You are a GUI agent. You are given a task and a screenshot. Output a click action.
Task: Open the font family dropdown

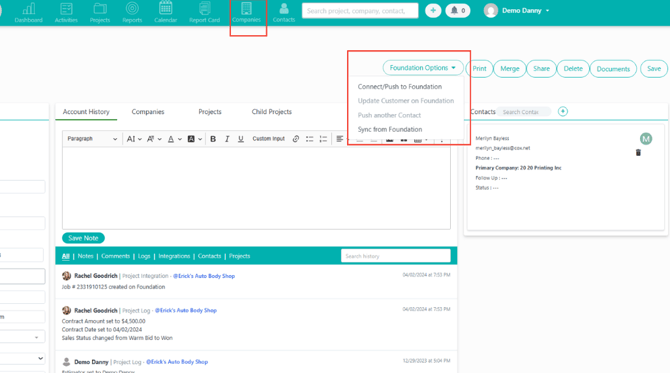[154, 139]
